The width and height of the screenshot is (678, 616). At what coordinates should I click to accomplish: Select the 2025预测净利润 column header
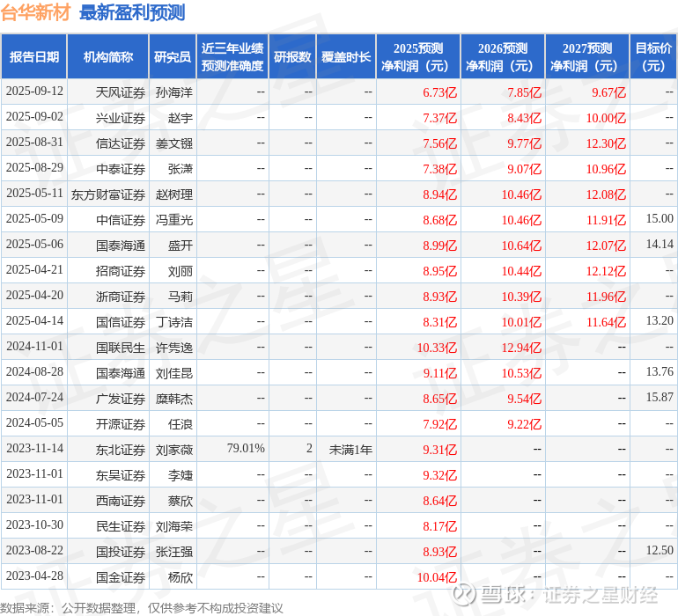(x=418, y=56)
